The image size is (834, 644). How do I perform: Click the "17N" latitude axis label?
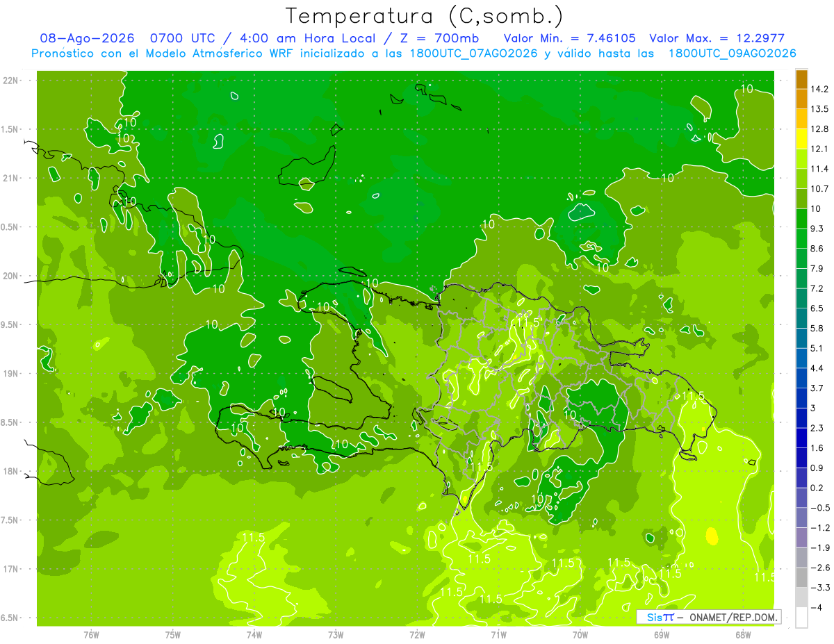12,569
